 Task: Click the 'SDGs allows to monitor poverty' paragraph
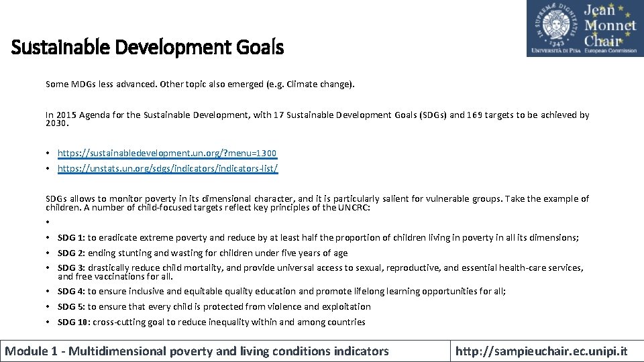coord(317,202)
